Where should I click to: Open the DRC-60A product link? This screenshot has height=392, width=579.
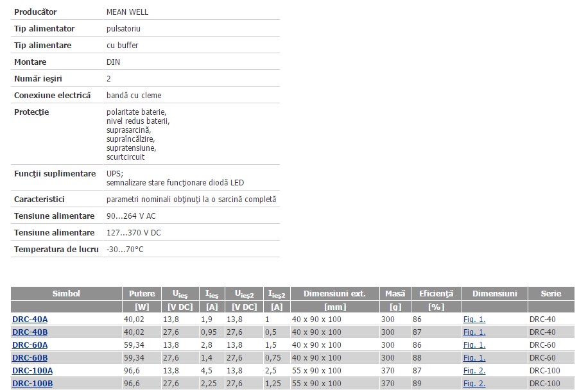click(x=30, y=345)
